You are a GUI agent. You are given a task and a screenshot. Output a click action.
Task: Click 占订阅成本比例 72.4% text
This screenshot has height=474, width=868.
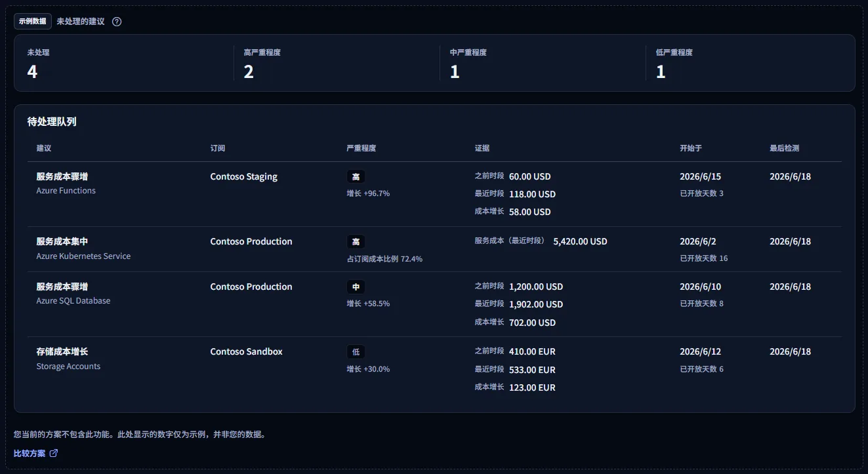pyautogui.click(x=384, y=259)
